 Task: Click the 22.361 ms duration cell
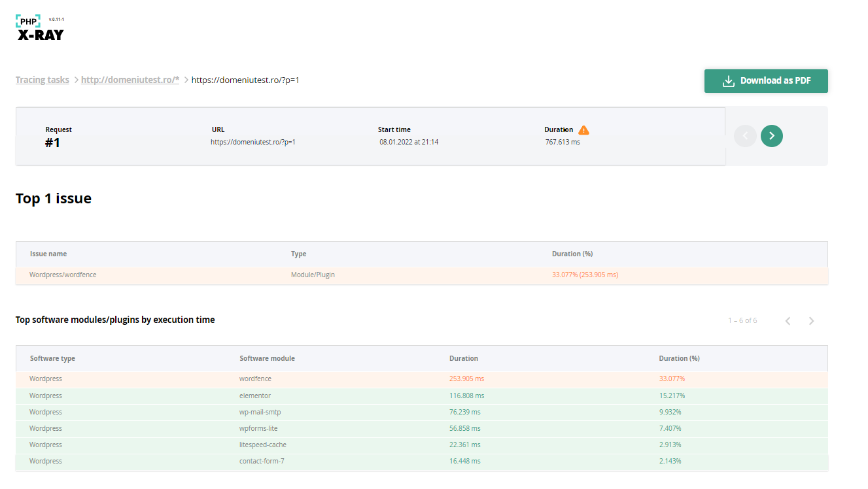pos(465,445)
